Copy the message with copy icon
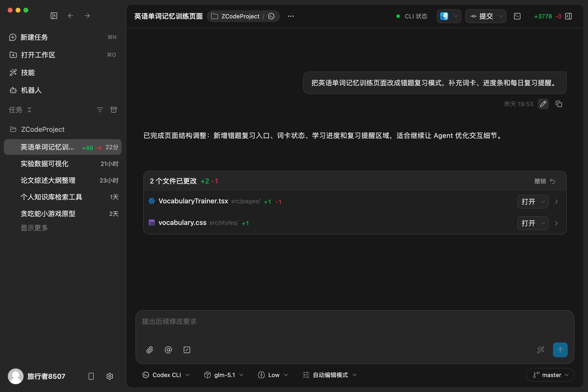 pyautogui.click(x=559, y=104)
